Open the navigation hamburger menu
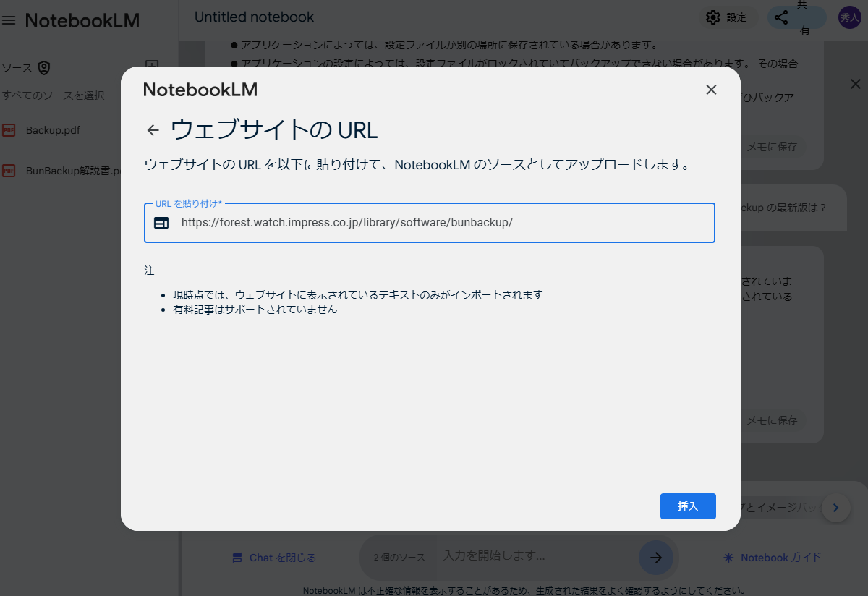The width and height of the screenshot is (868, 596). pos(9,20)
